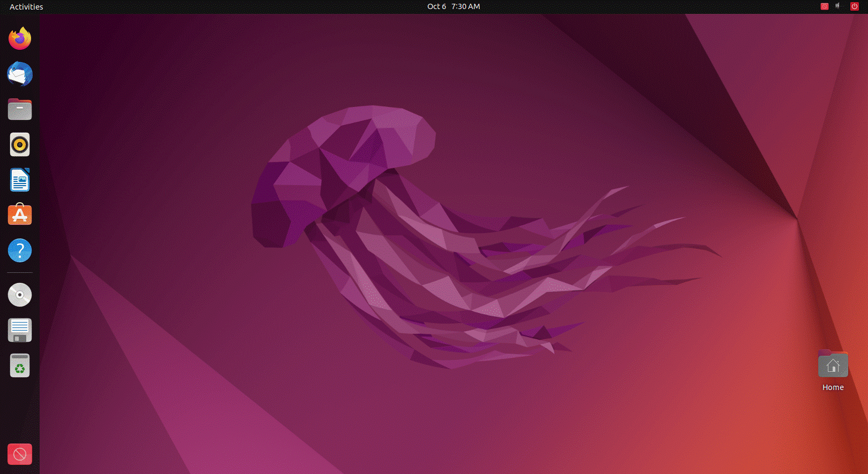Open the Activities overview

(26, 6)
